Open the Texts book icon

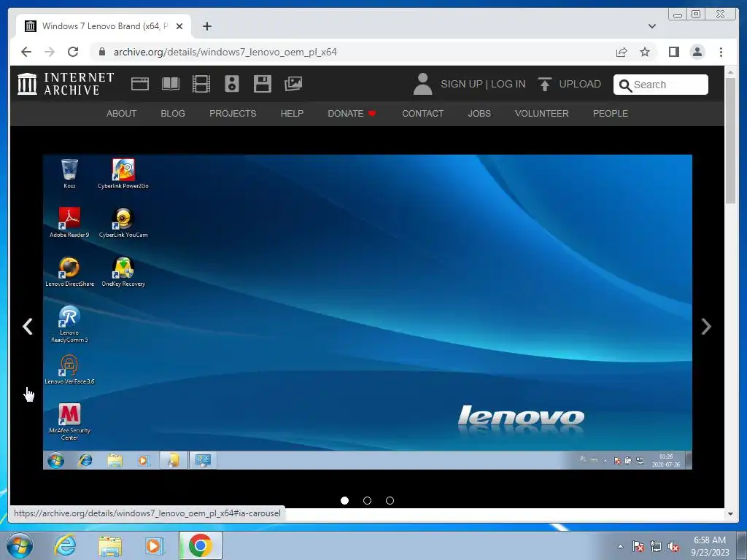click(x=171, y=84)
